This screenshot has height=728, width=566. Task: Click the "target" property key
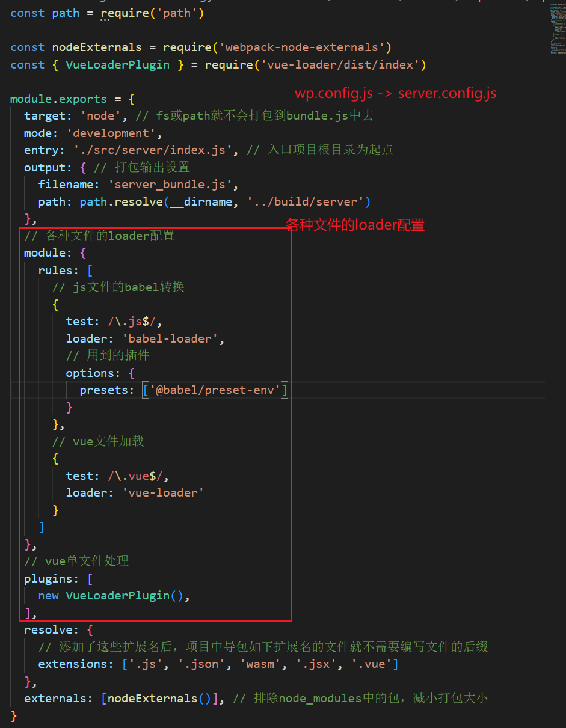45,116
